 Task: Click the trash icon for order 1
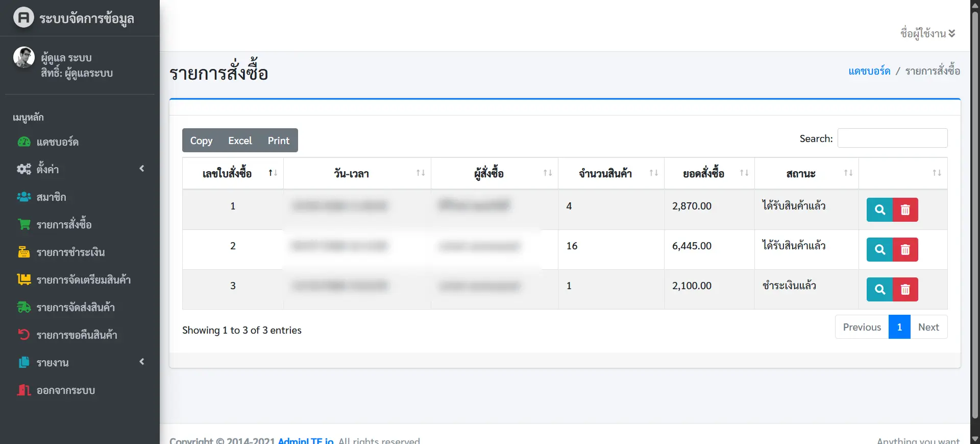click(x=905, y=209)
